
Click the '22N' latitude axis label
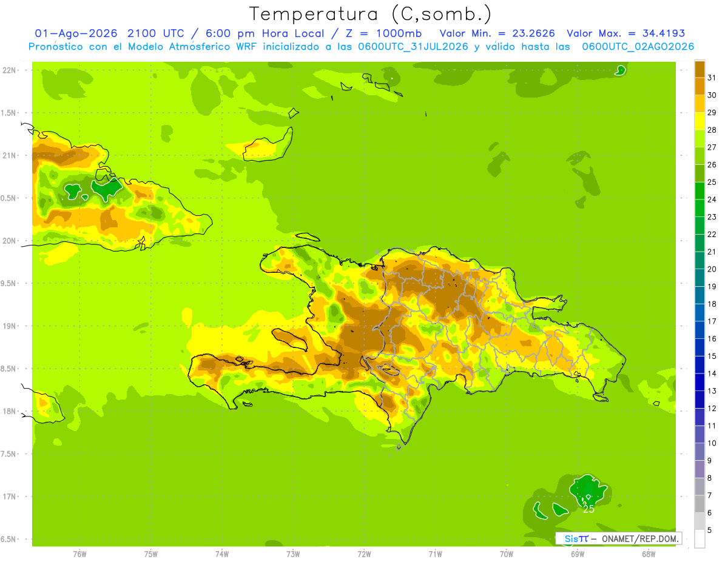pos(9,70)
